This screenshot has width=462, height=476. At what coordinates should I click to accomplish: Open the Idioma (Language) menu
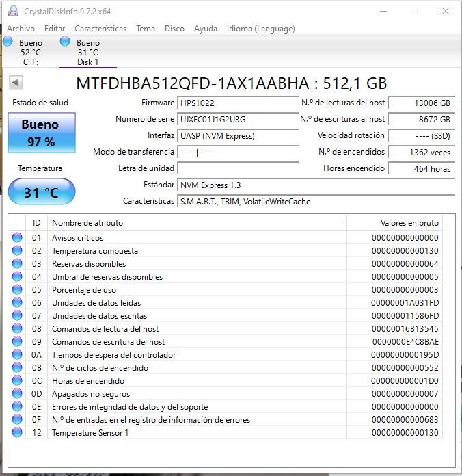click(x=261, y=29)
